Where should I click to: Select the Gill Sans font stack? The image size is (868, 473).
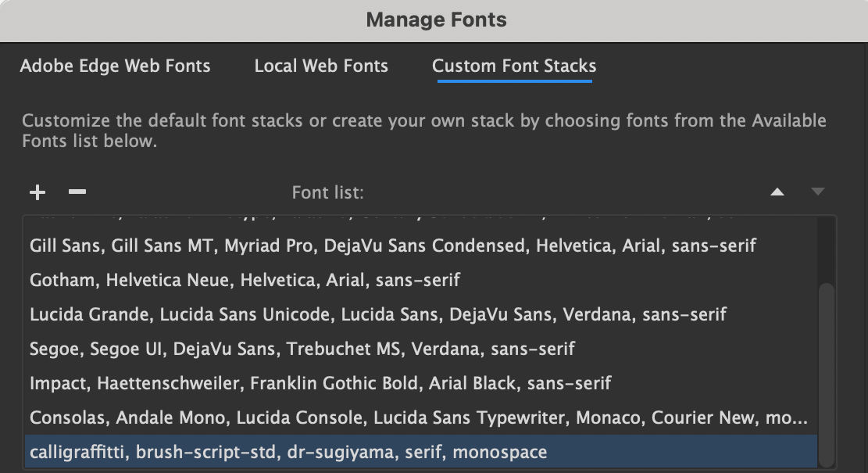pyautogui.click(x=392, y=246)
